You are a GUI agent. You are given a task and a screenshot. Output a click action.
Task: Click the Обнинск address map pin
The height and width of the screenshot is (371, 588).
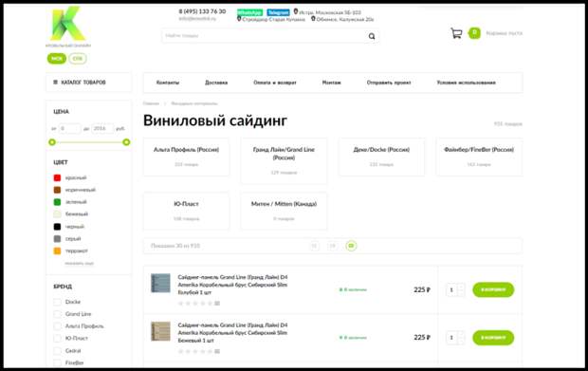click(x=313, y=19)
